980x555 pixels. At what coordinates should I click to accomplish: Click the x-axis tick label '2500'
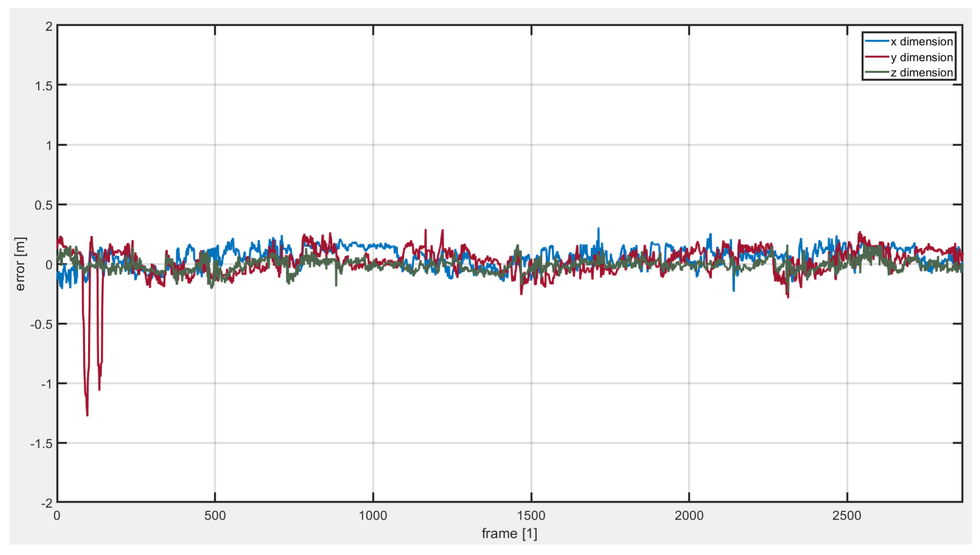[847, 516]
